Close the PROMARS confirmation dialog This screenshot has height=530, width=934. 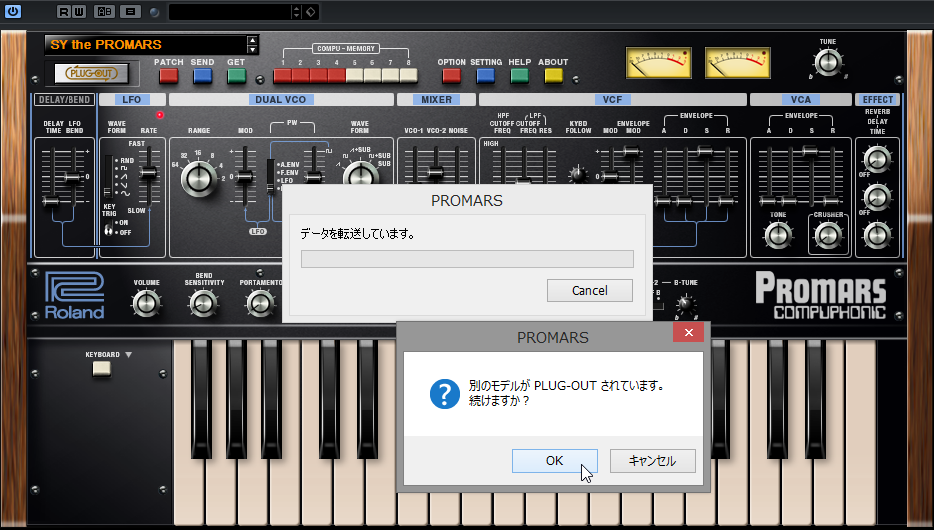[x=689, y=332]
